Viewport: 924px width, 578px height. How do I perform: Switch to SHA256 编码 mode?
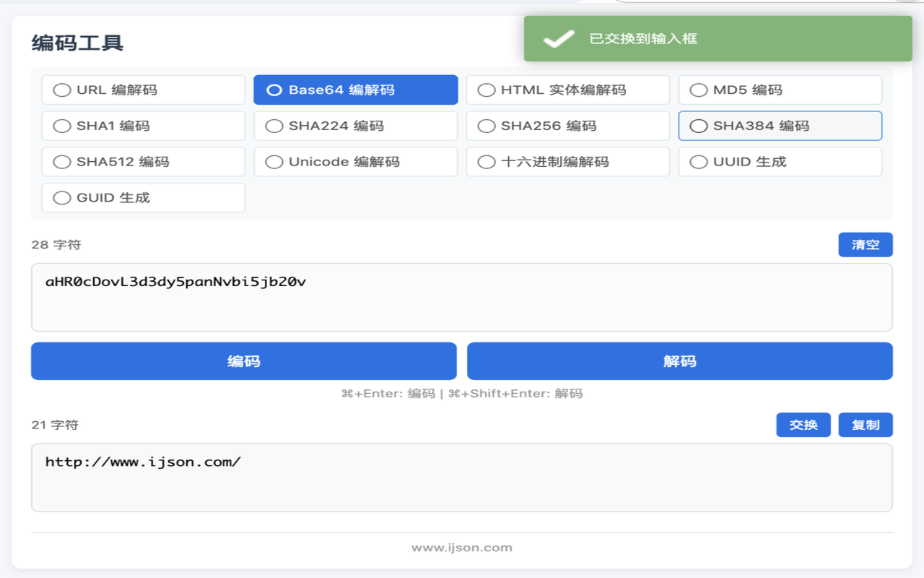pos(568,126)
